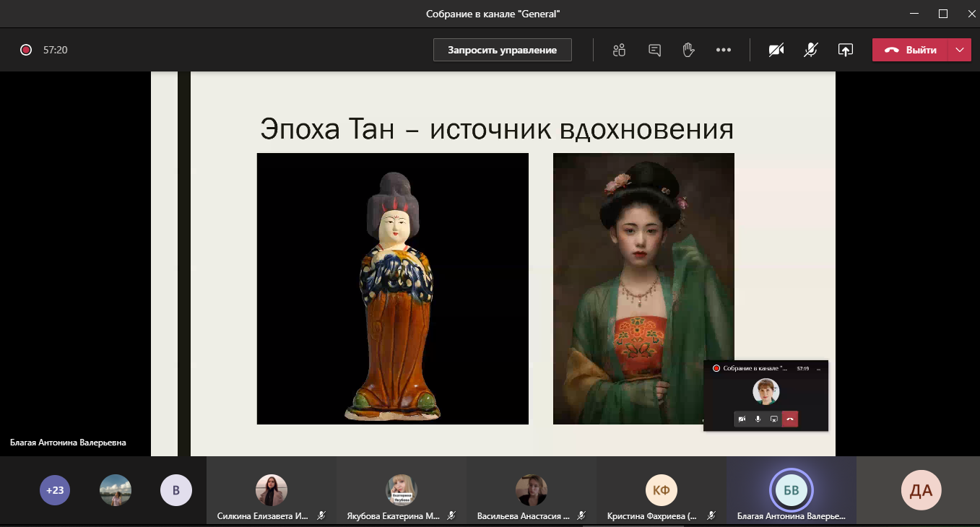Raise your hand in the meeting
Screen dimensions: 980x527
tap(689, 50)
